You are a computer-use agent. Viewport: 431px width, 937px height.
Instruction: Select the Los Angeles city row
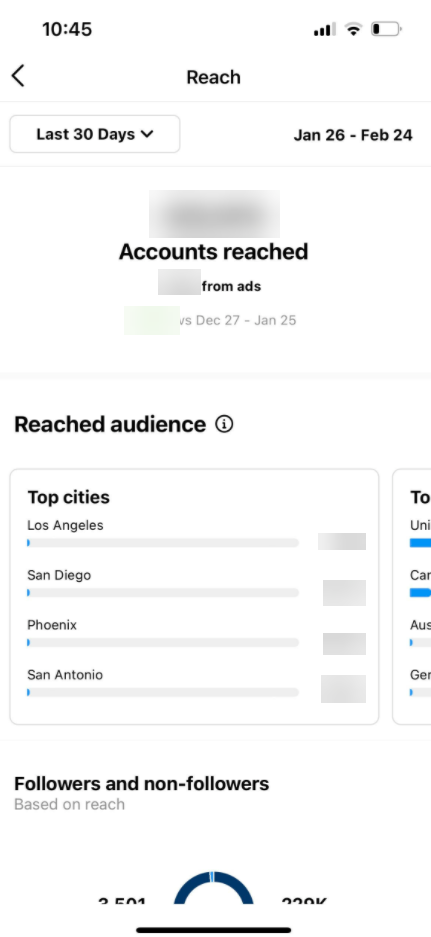click(196, 534)
